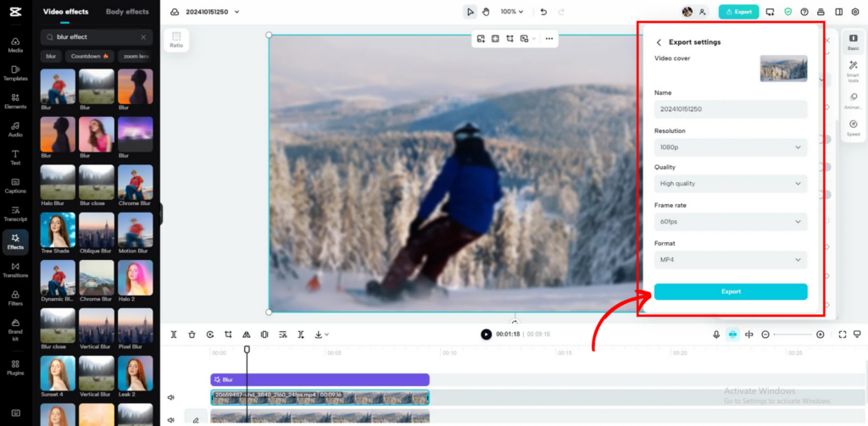Open the Brand kit section
This screenshot has width=868, height=426.
pos(15,329)
